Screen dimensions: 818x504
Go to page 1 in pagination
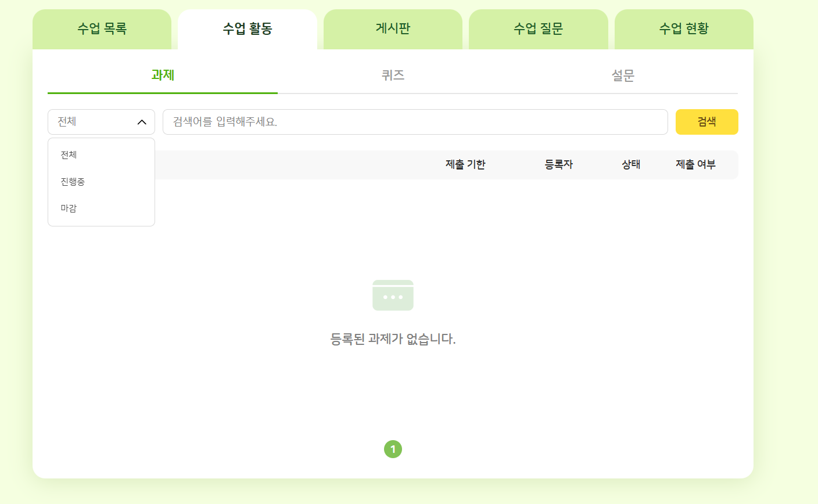(393, 449)
